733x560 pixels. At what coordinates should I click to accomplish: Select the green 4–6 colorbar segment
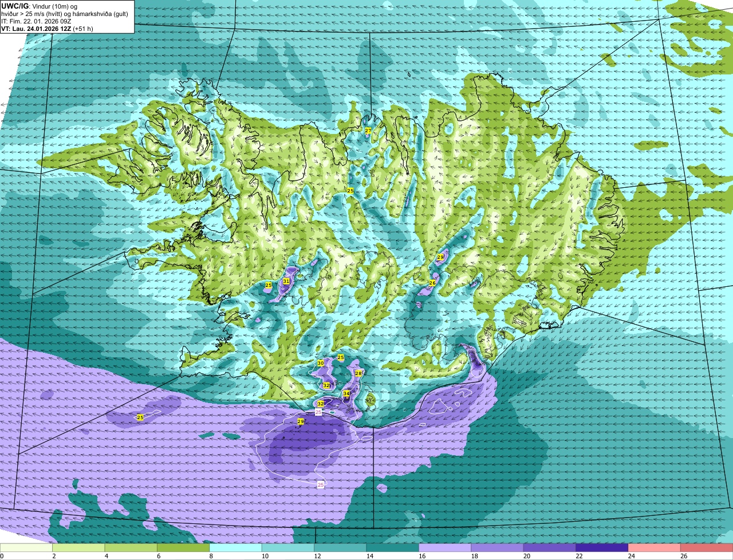coord(131,548)
